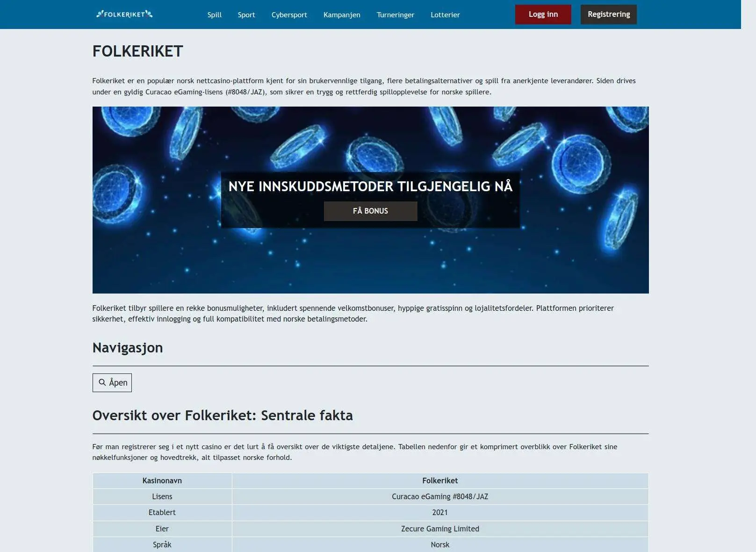
Task: Open the Turneringer menu item
Action: point(396,15)
